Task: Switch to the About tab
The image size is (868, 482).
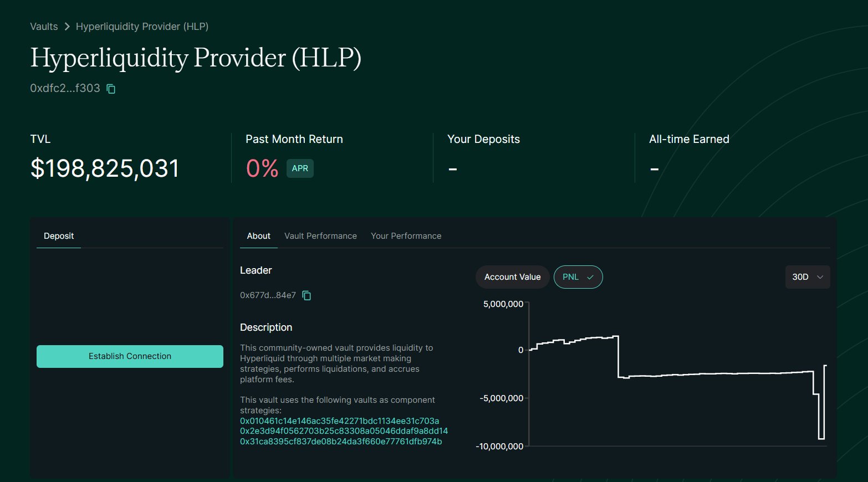Action: click(259, 236)
